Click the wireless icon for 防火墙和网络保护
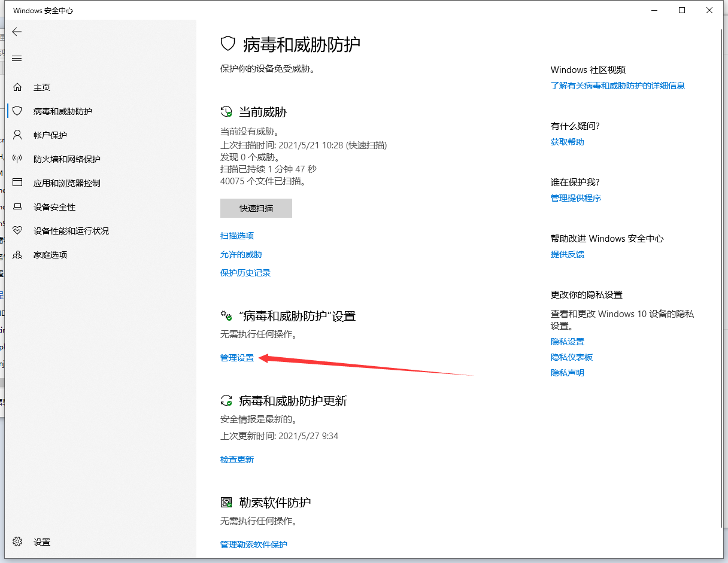The image size is (728, 563). (17, 159)
